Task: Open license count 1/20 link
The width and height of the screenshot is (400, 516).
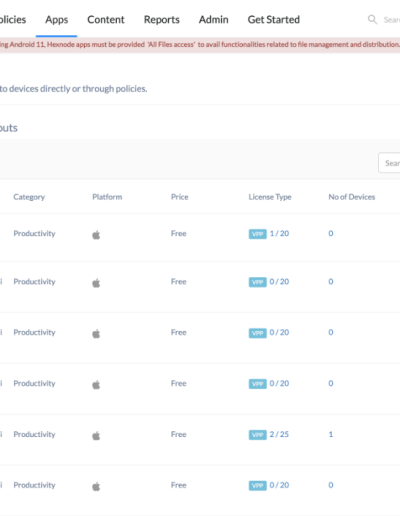Action: tap(279, 233)
